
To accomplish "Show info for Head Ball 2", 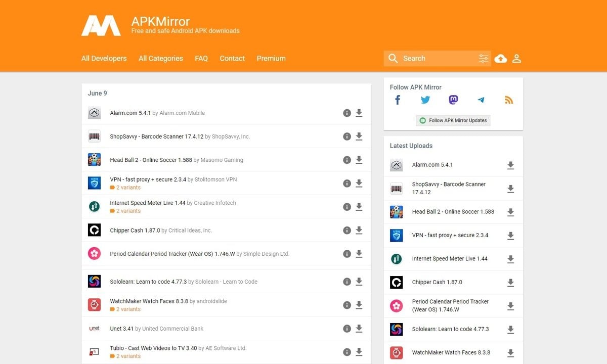I will pos(347,160).
